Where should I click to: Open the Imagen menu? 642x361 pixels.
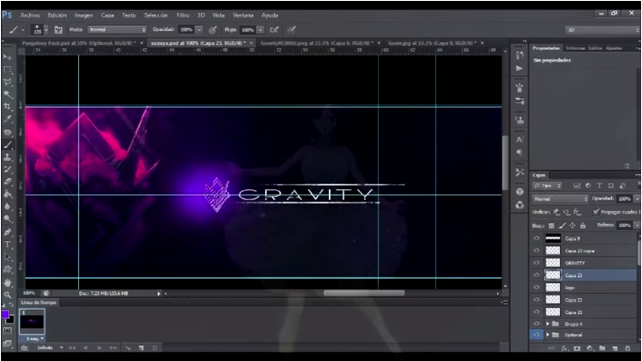point(84,15)
